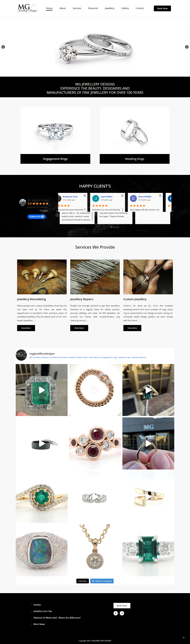This screenshot has width=190, height=644.
Task: Click the MG Jewellery Designs logo
Action: pyautogui.click(x=28, y=8)
